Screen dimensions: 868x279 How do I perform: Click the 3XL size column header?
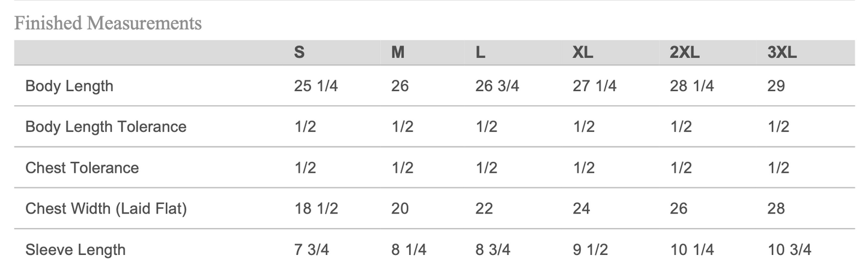[782, 53]
